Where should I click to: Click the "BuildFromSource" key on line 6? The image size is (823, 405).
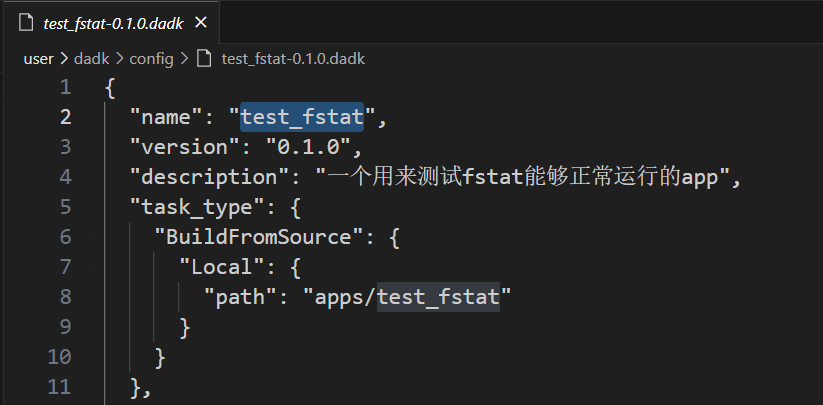[x=259, y=238]
